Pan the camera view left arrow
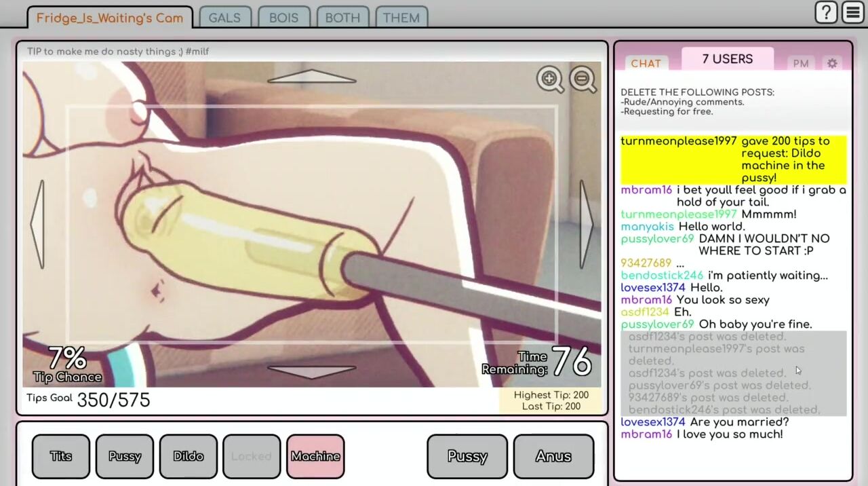Screen dimensions: 868x486 38,224
